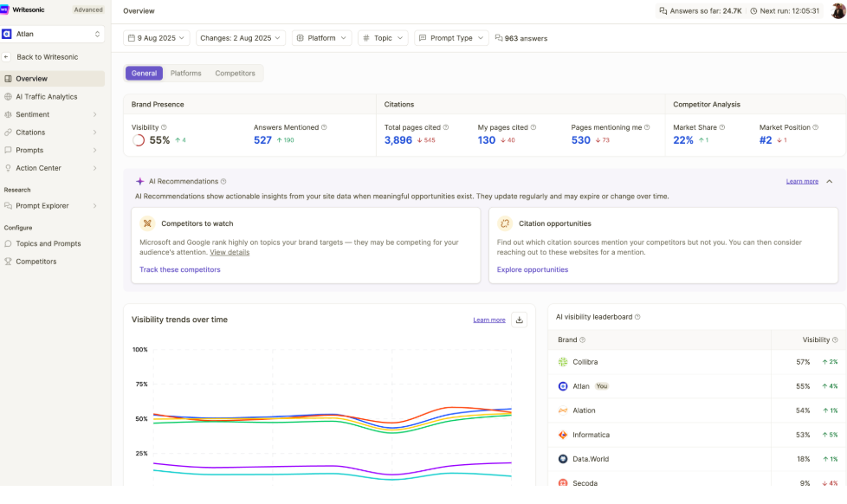Viewport: 847px width, 504px height.
Task: Click the 3,896 total pages cited value
Action: tap(398, 140)
